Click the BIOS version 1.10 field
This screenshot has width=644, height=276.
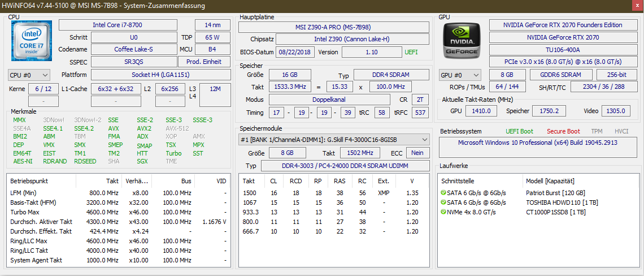tap(372, 52)
